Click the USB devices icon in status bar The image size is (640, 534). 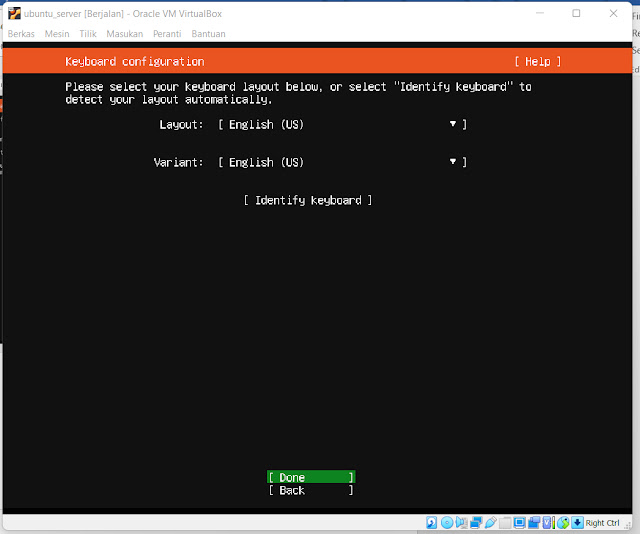point(491,523)
